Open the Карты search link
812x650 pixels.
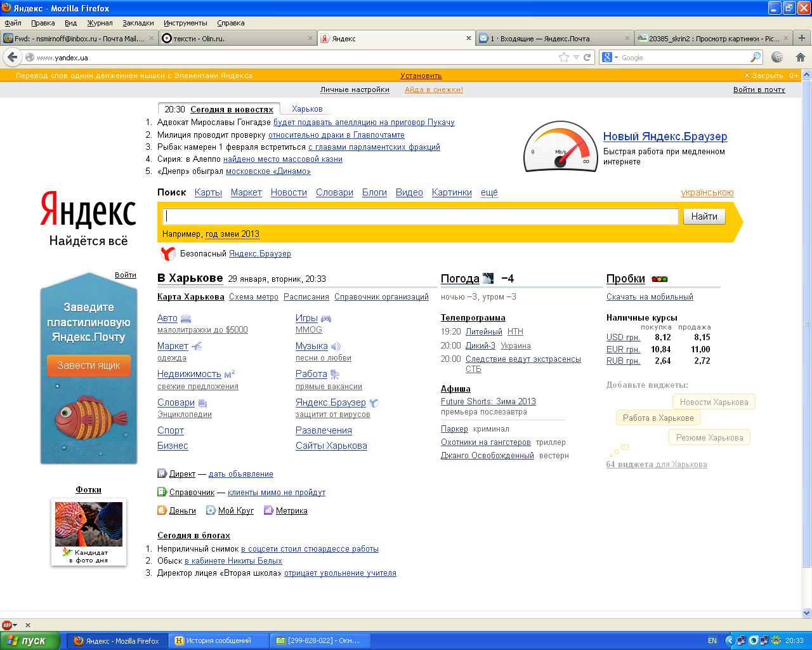(208, 192)
